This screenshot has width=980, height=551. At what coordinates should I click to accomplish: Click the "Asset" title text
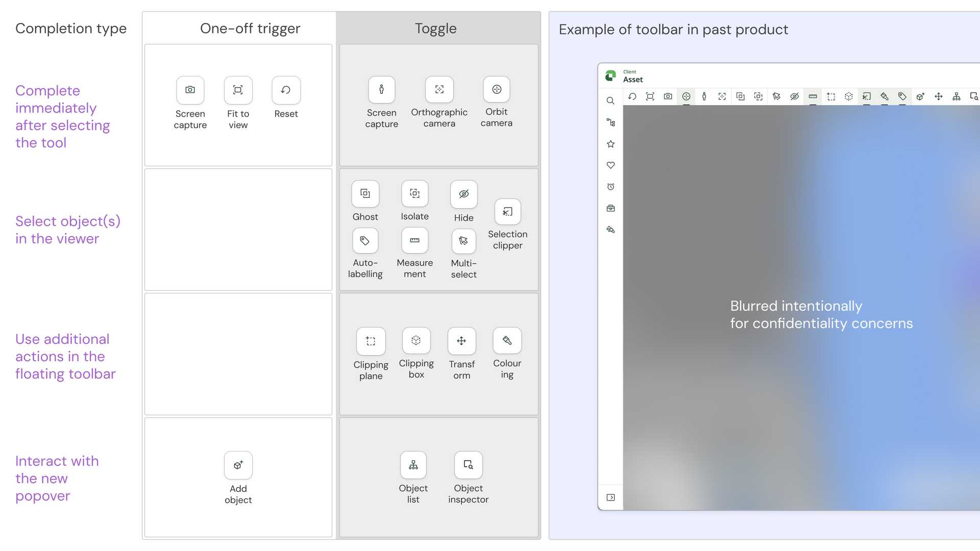click(633, 80)
